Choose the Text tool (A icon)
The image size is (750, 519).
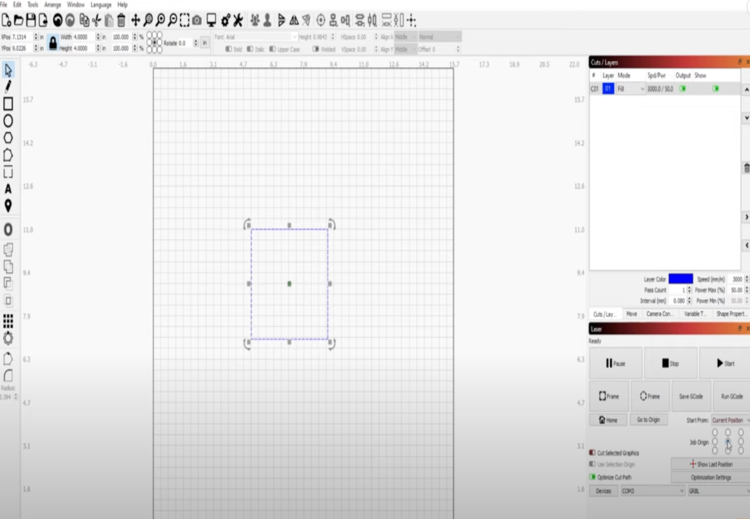[x=8, y=188]
